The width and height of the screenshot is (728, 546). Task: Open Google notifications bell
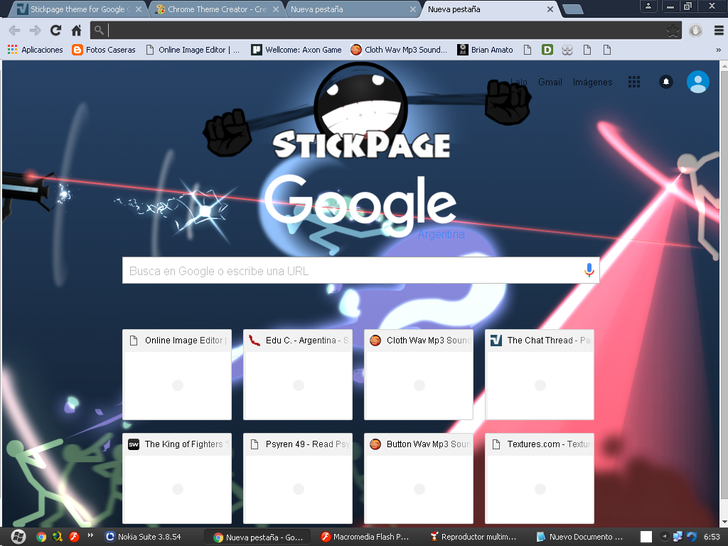coord(666,82)
